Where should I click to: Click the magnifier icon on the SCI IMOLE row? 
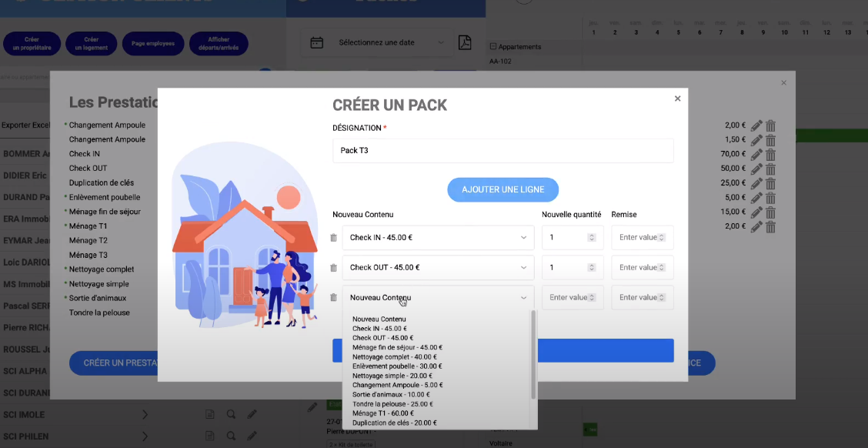click(x=231, y=414)
